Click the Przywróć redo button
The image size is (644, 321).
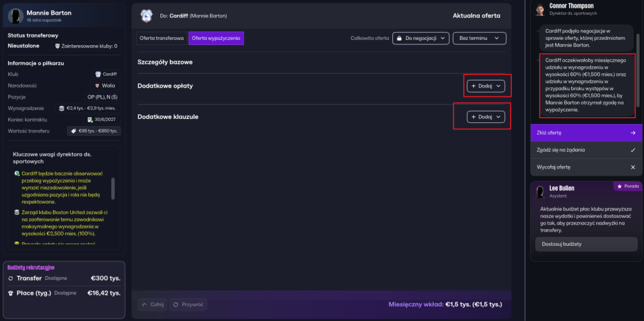point(188,304)
